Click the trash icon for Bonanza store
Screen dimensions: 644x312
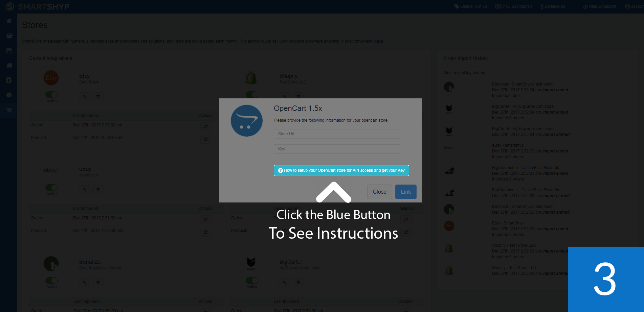[x=98, y=283]
